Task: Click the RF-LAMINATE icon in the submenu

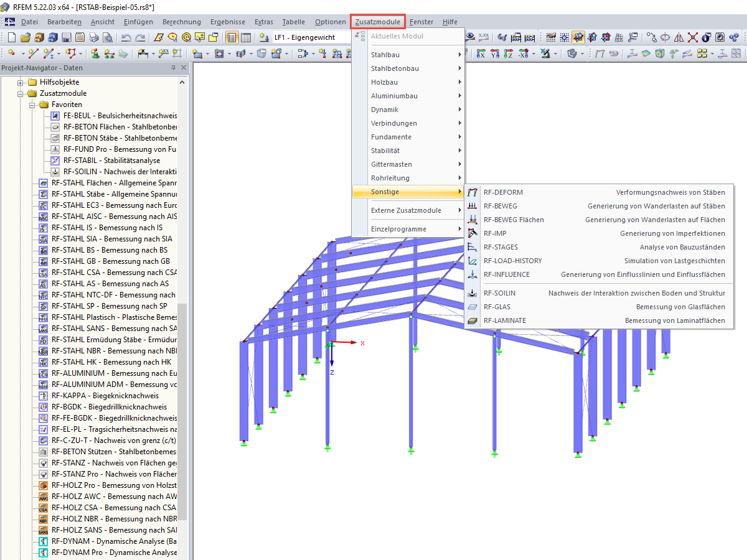Action: (x=472, y=320)
